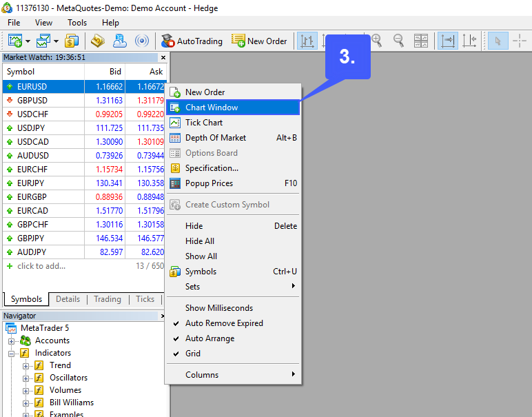The width and height of the screenshot is (532, 417).
Task: Click the Tick Chart icon
Action: point(175,123)
